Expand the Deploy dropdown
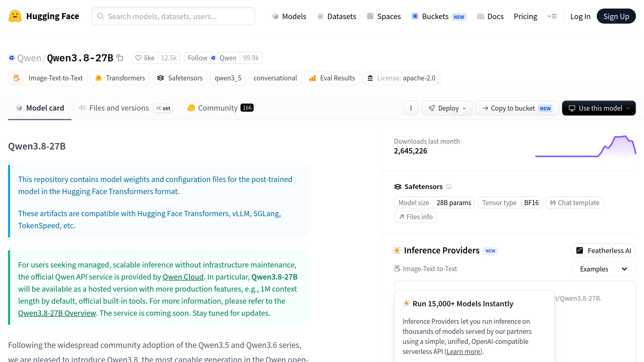 click(x=447, y=108)
